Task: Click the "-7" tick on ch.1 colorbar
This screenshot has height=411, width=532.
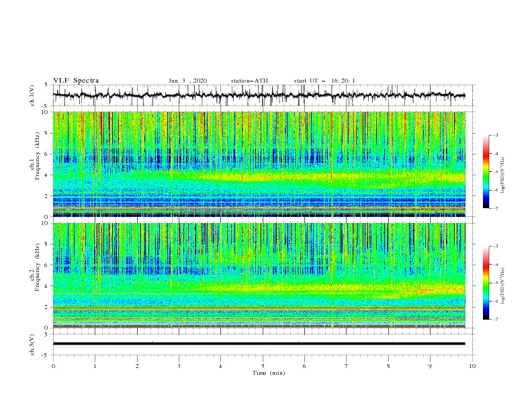Action: pos(495,208)
